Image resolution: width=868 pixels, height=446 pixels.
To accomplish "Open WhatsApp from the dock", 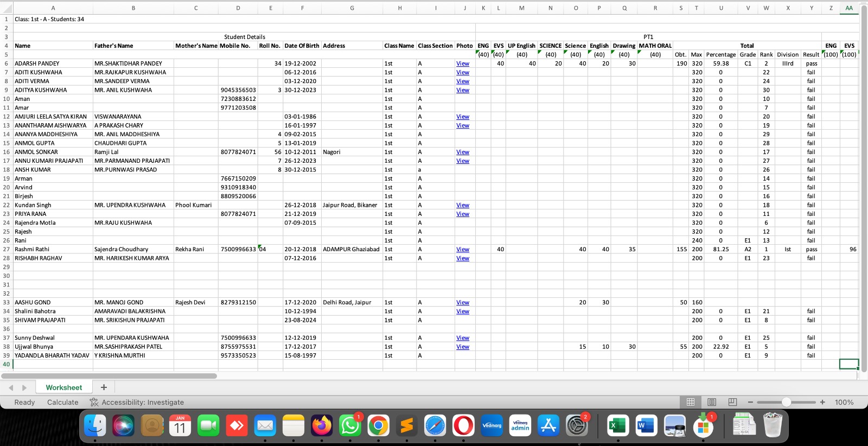I will tap(350, 426).
